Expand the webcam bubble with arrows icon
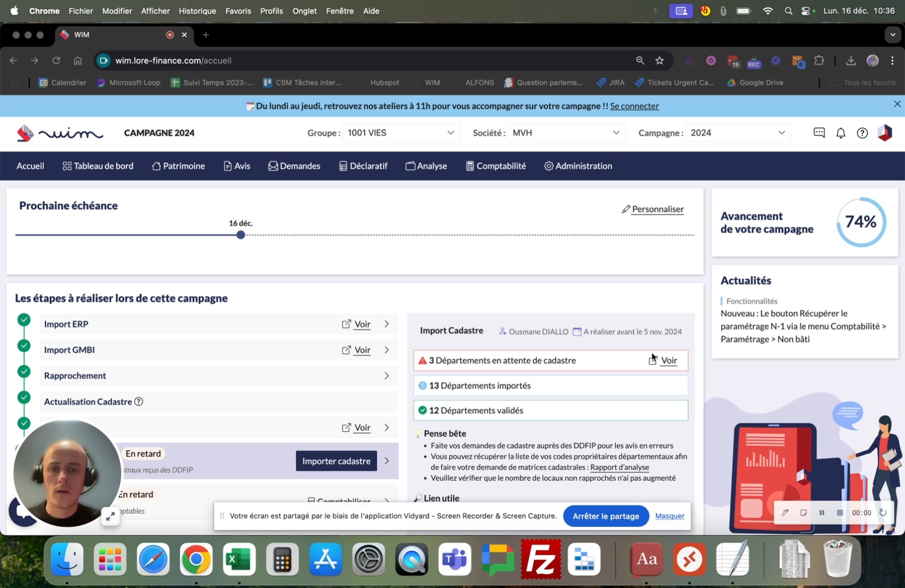 [110, 516]
